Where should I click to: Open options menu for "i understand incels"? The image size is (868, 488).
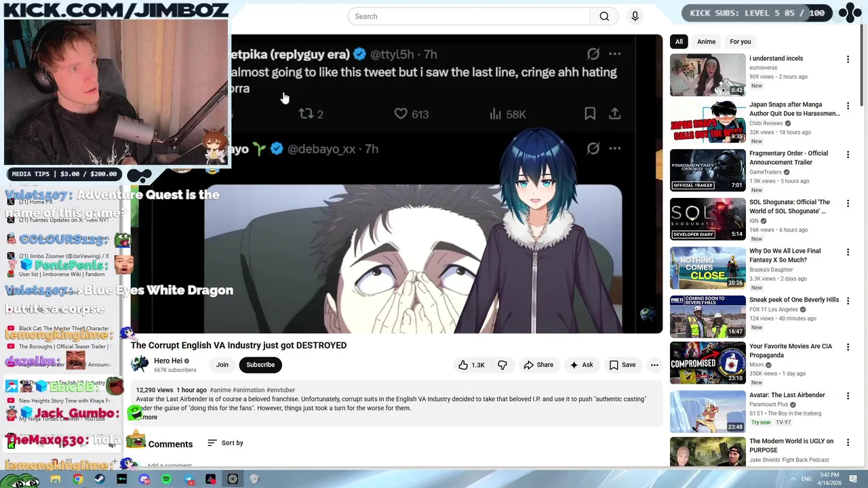[x=848, y=60]
